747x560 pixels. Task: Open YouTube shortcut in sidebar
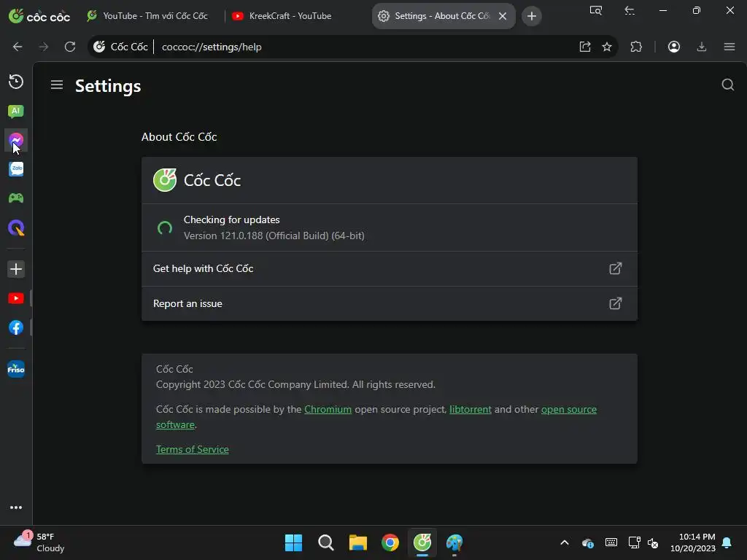pyautogui.click(x=16, y=298)
